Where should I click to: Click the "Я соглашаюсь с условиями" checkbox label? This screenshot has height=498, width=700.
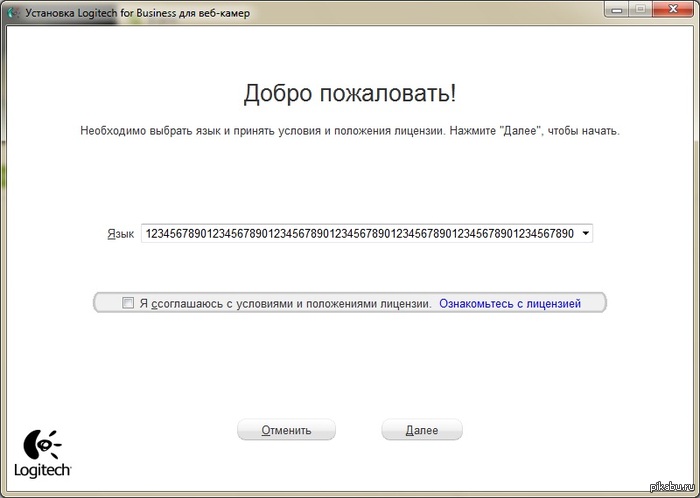(x=285, y=302)
